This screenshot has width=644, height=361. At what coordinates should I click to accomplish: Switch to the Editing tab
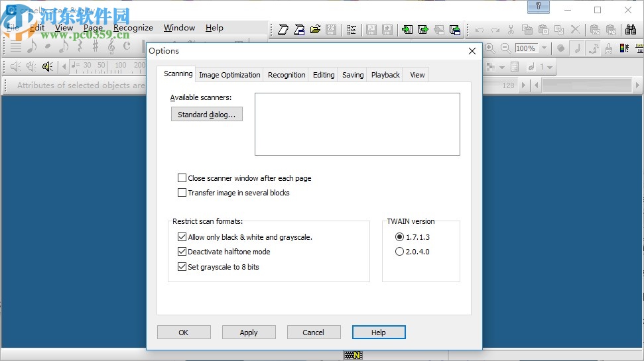coord(324,75)
